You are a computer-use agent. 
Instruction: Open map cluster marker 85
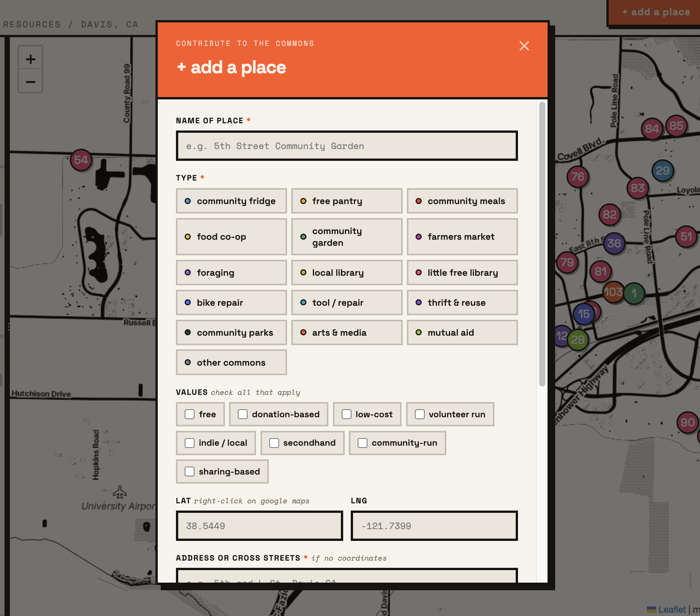[676, 126]
